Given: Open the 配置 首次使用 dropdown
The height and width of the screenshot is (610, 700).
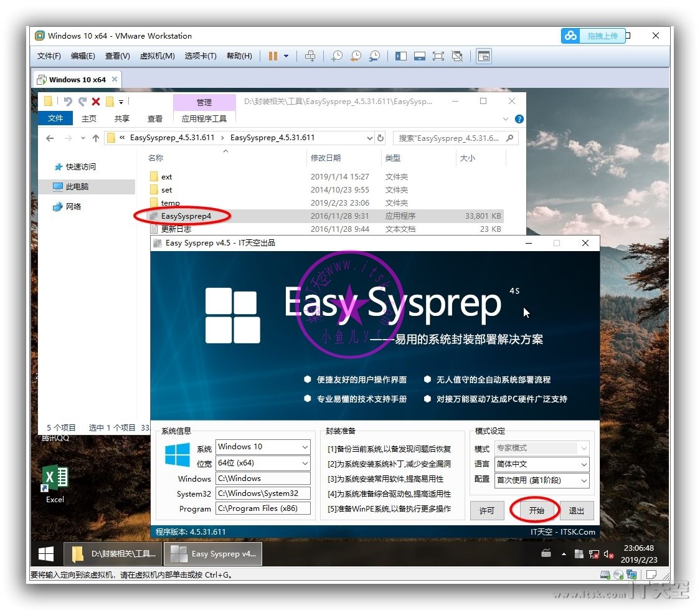Looking at the screenshot, I should (x=542, y=480).
